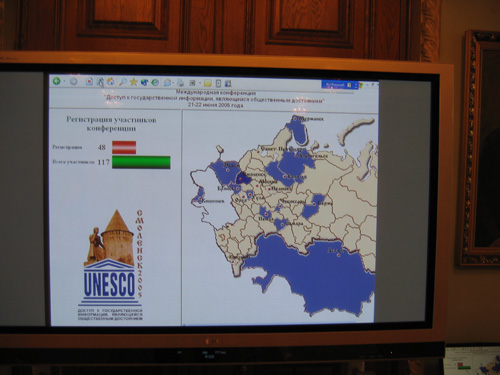Click the Mail envelope icon
The height and width of the screenshot is (375, 500).
tap(168, 83)
